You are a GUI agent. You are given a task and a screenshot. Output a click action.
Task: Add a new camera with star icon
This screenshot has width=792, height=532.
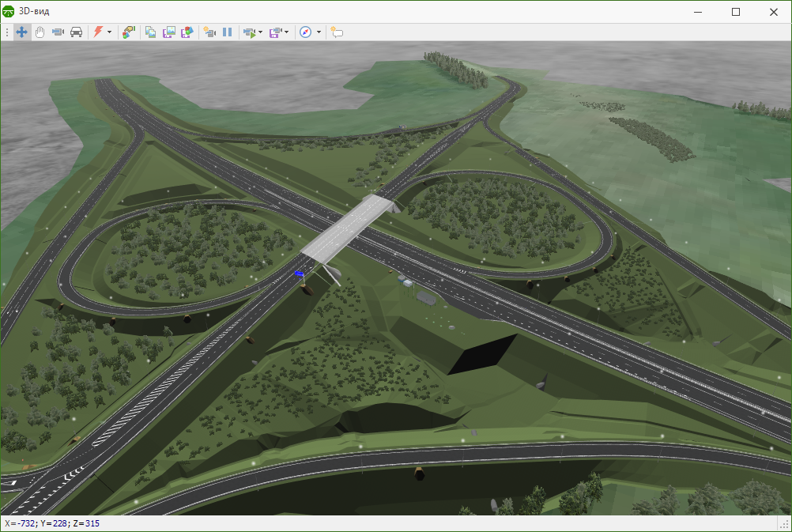coord(209,32)
